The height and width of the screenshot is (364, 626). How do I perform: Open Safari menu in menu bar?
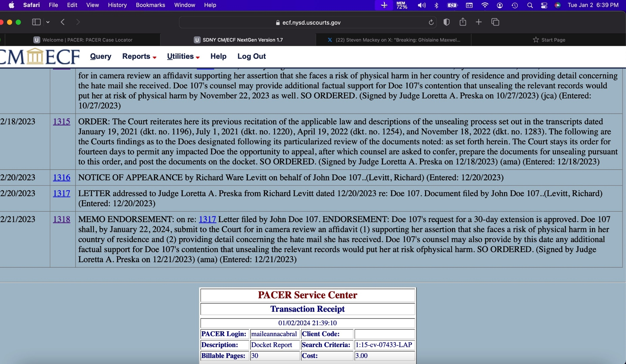pyautogui.click(x=31, y=5)
